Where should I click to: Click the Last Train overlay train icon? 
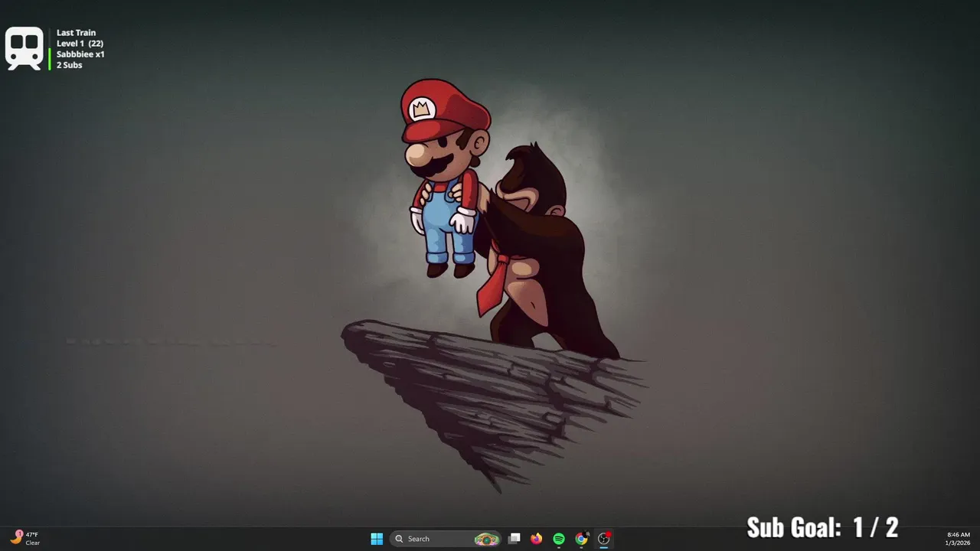tap(24, 49)
